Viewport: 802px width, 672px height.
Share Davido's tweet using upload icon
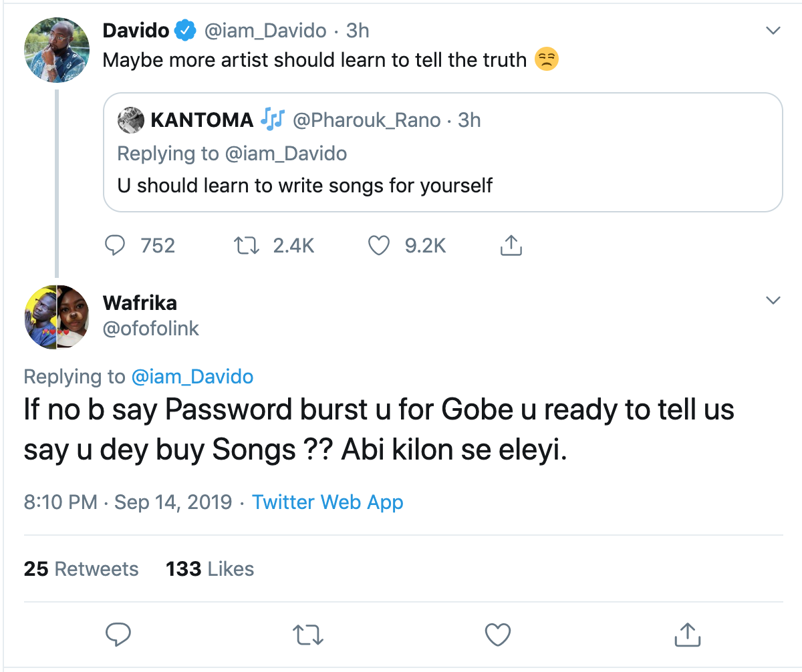point(511,246)
